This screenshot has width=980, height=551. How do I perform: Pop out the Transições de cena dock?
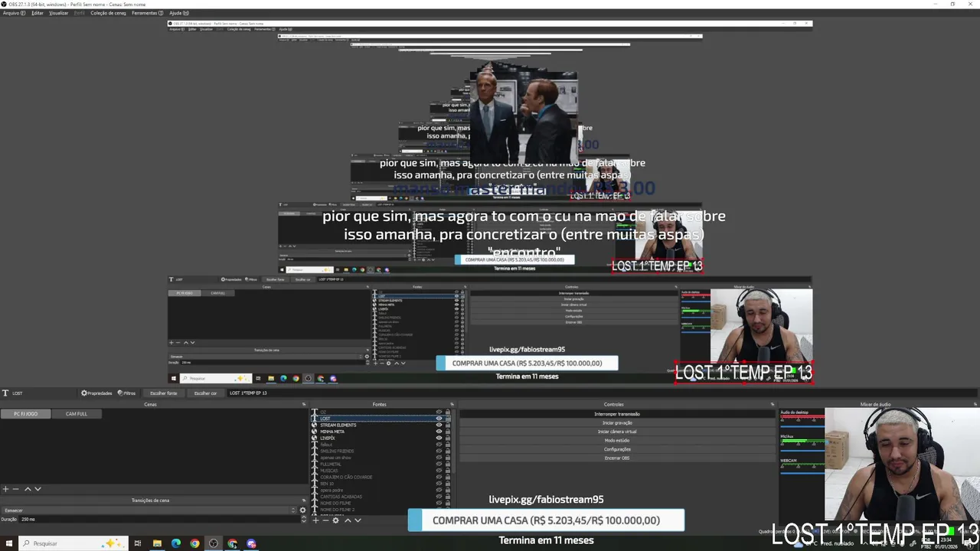coord(304,500)
